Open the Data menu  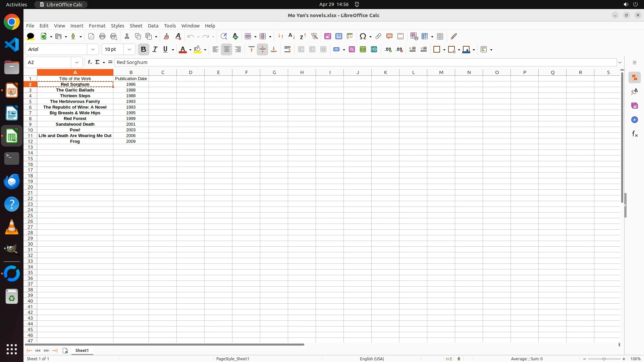click(153, 26)
